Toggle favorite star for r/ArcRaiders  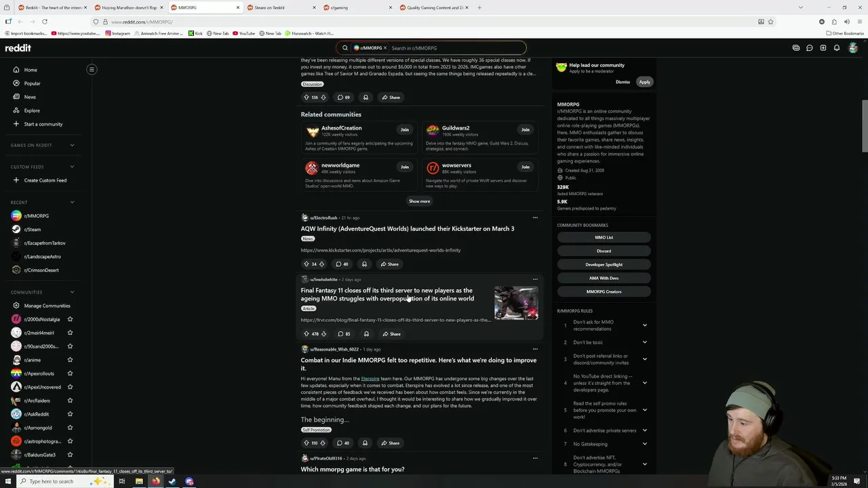click(70, 401)
